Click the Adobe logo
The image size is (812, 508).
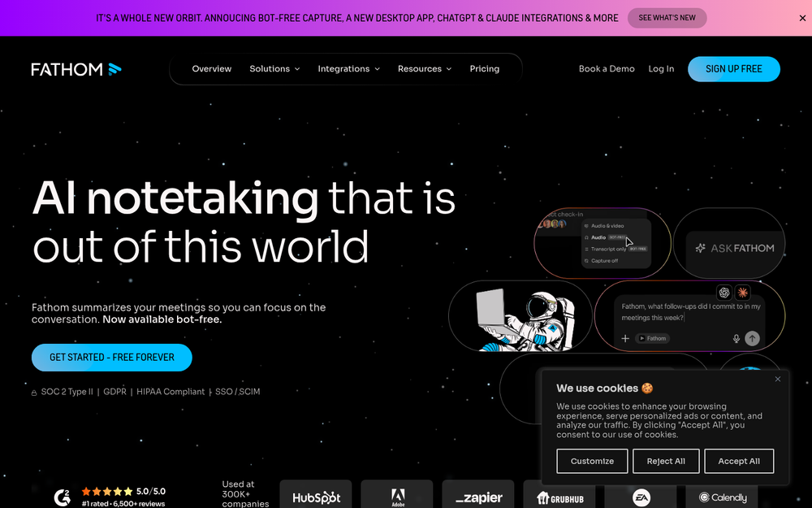397,497
